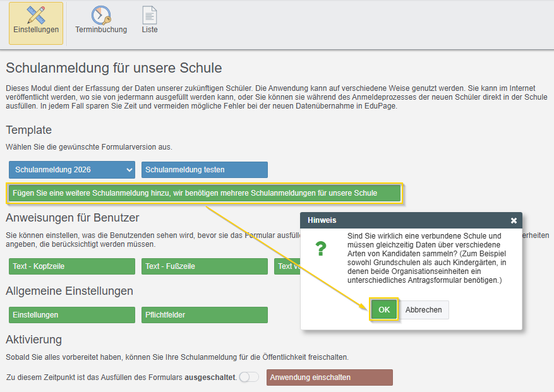Click the Schulanmeldung testen button
This screenshot has height=392, width=554.
[204, 170]
